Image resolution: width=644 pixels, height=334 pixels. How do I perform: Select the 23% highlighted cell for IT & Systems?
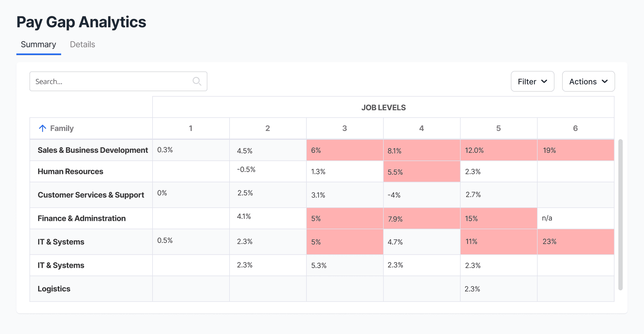tap(576, 242)
